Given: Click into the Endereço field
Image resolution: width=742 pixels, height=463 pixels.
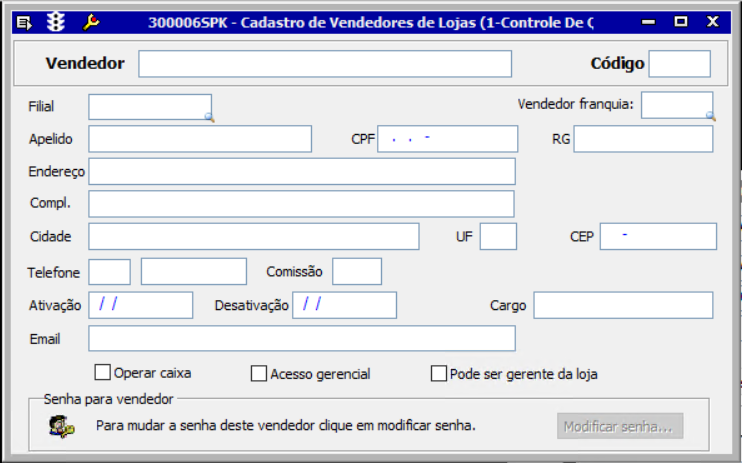Looking at the screenshot, I should (302, 171).
